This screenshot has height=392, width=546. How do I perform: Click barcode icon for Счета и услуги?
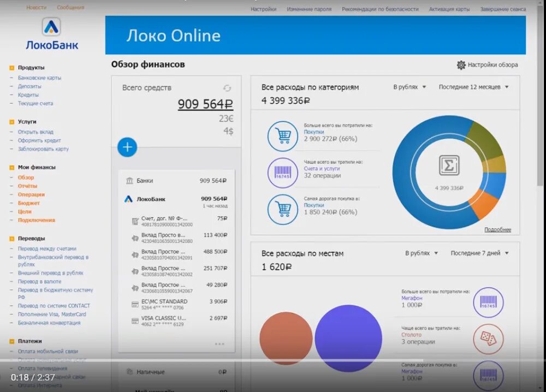[x=283, y=173]
